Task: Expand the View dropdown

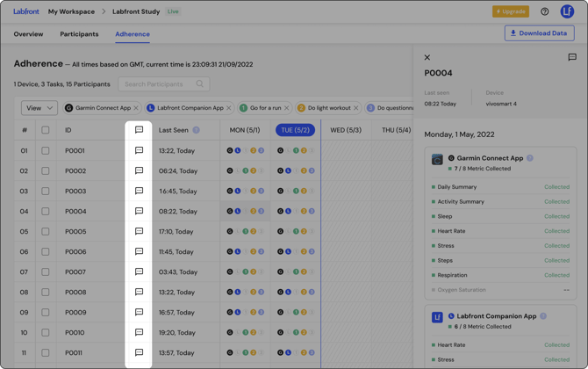Action: tap(39, 108)
